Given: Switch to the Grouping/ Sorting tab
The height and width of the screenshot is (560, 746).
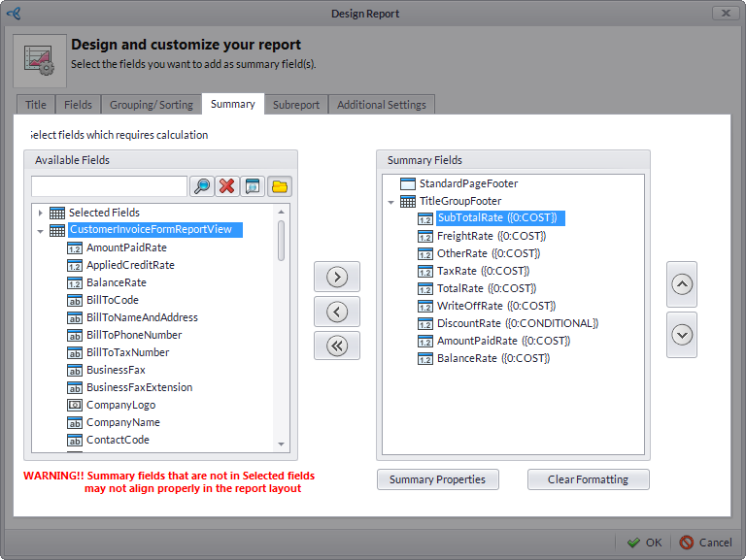Looking at the screenshot, I should [x=152, y=105].
